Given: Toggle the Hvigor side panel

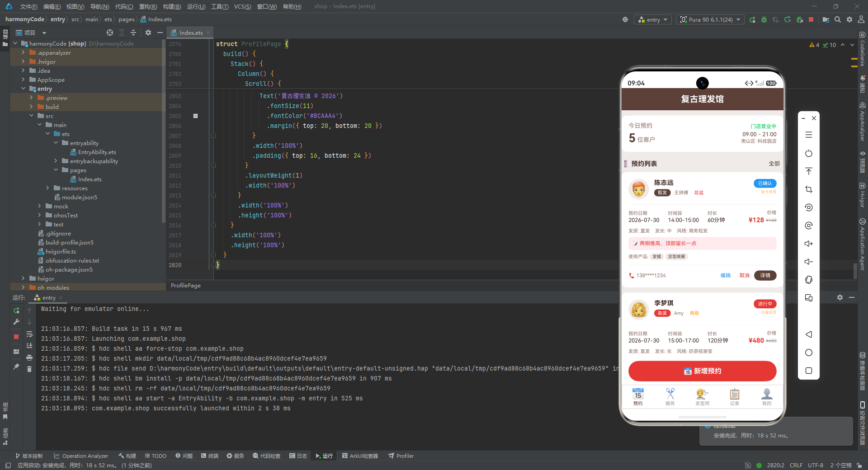Looking at the screenshot, I should coord(863,195).
